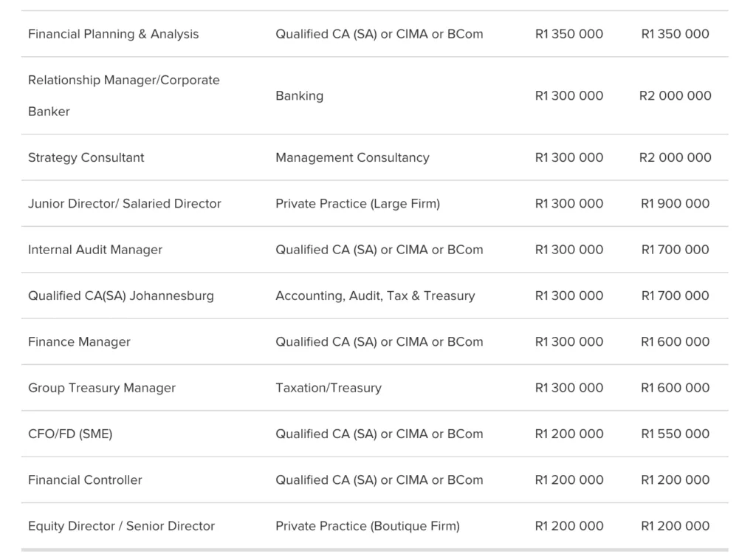Viewport: 756px width, 560px height.
Task: Select the Taxation/Treasury cell
Action: pos(329,388)
